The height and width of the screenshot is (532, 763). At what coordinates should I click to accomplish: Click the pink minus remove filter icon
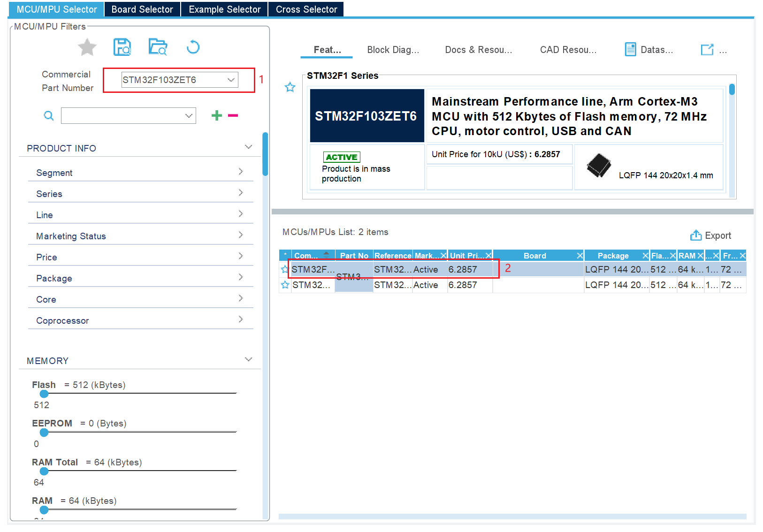click(233, 115)
